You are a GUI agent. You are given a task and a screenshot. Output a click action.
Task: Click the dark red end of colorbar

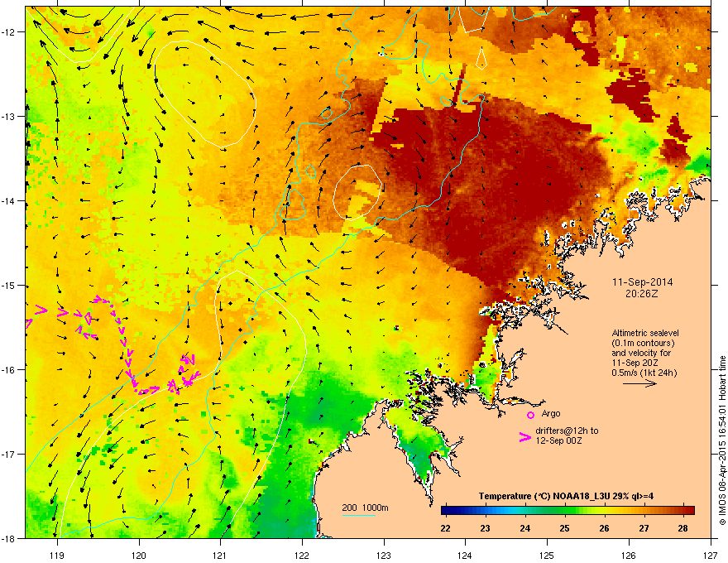tap(688, 511)
